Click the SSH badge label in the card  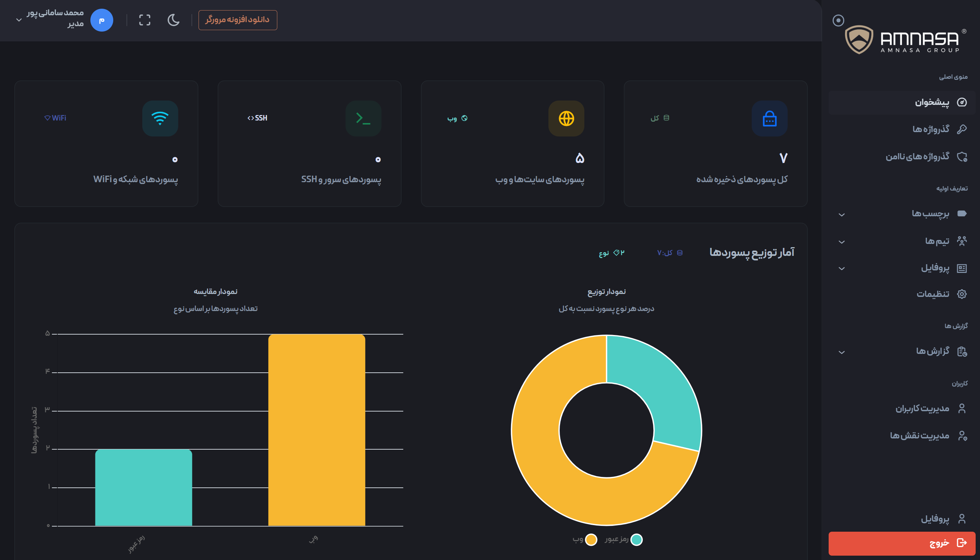[x=257, y=118]
